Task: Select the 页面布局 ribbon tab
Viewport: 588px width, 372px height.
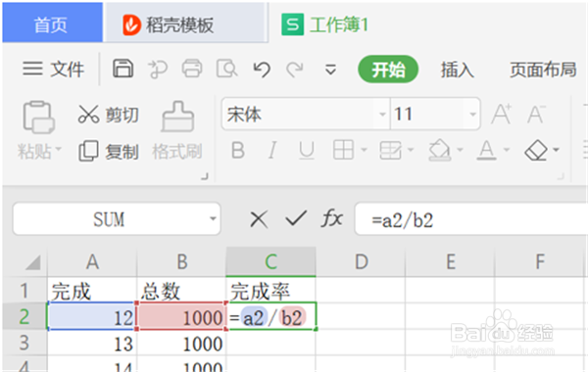Action: [x=543, y=70]
